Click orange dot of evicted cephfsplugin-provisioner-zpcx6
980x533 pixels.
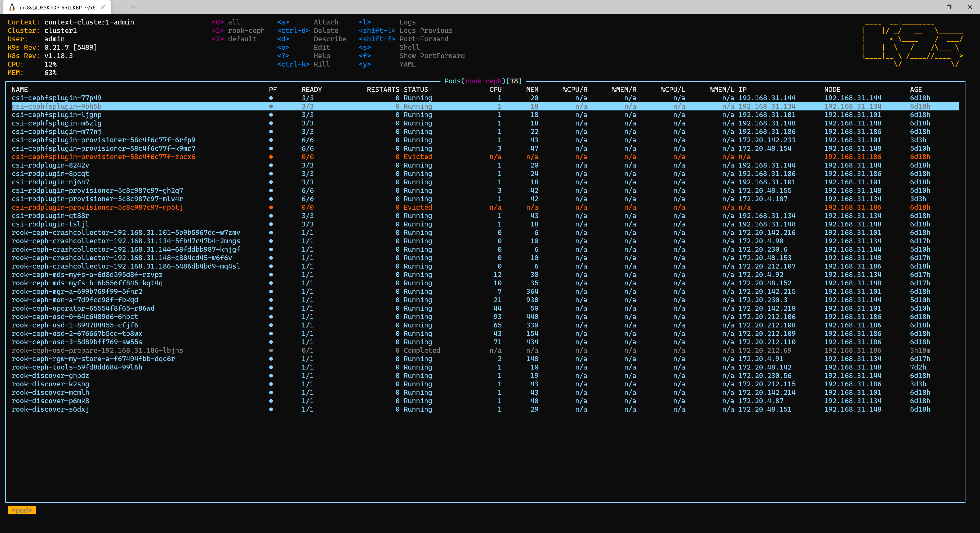271,157
